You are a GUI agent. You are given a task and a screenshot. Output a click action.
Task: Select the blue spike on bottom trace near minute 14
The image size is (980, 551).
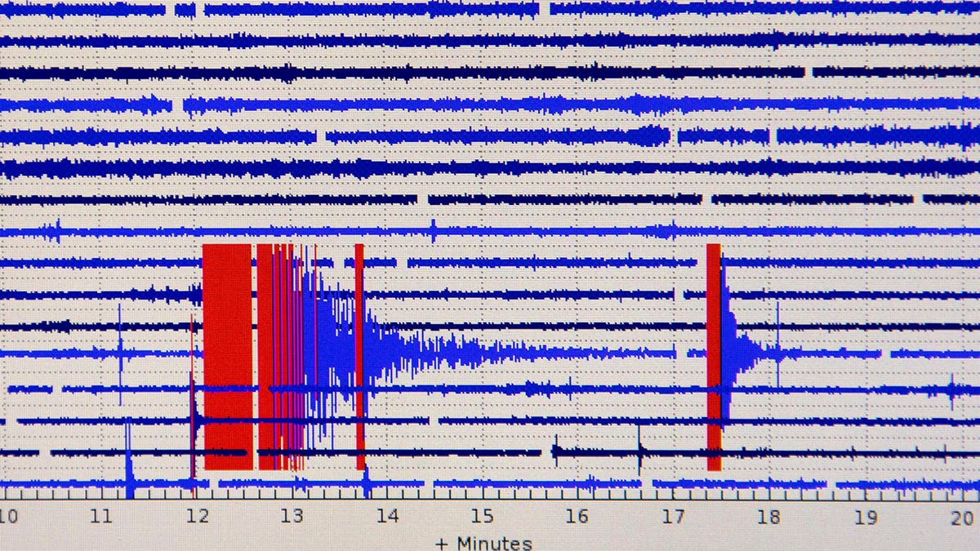tap(366, 483)
